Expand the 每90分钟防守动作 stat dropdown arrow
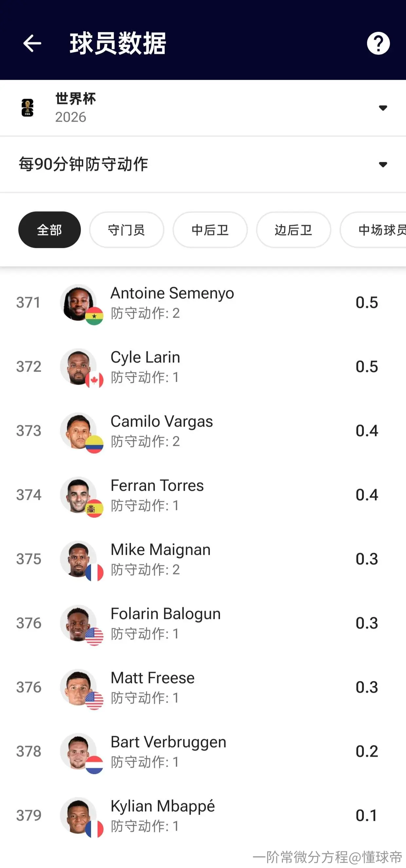The image size is (406, 868). (383, 165)
